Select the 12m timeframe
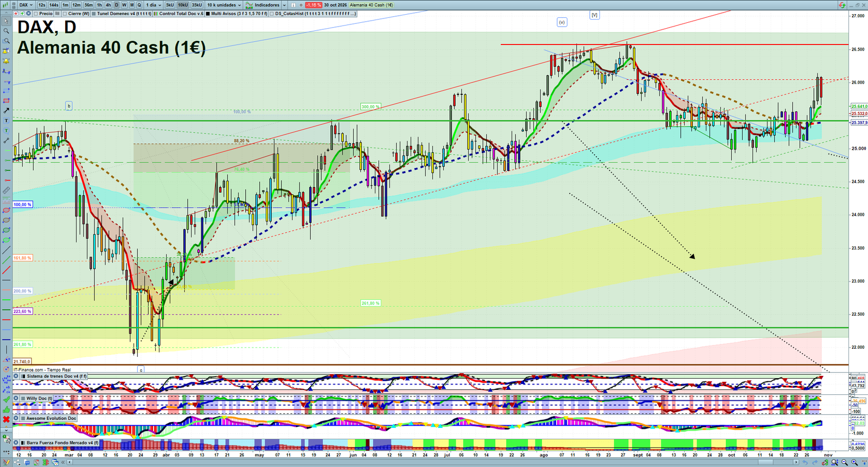The image size is (868, 467). click(x=76, y=5)
